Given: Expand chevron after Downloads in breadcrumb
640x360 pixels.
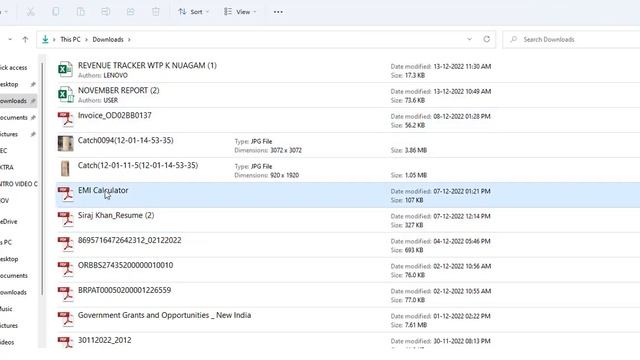Looking at the screenshot, I should pos(129,40).
